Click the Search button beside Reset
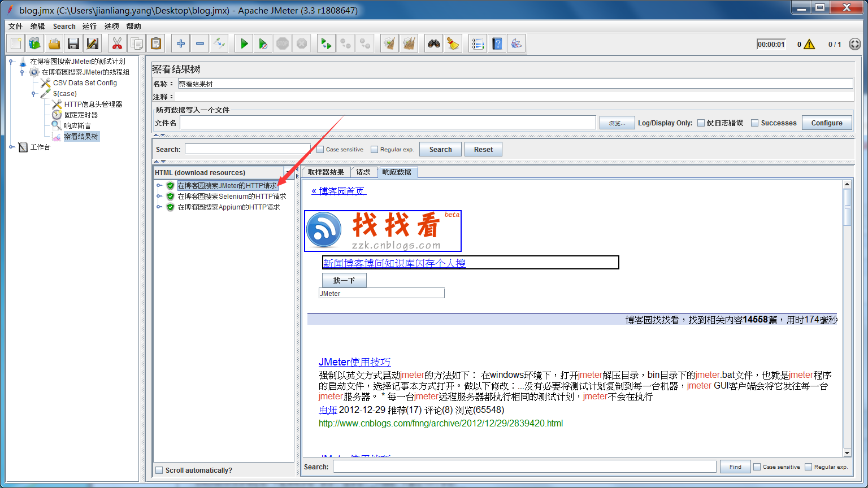Screen dimensions: 868x488 point(440,149)
